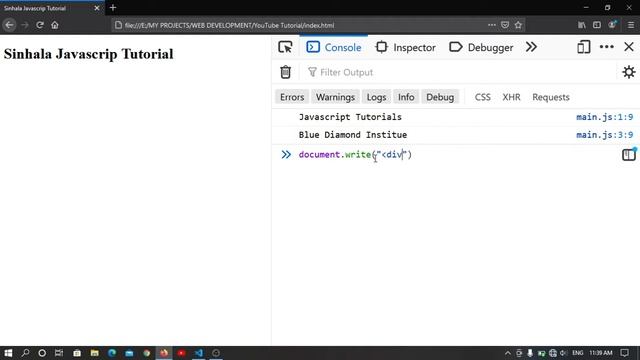Open Visual Studio Code from taskbar

pyautogui.click(x=199, y=353)
